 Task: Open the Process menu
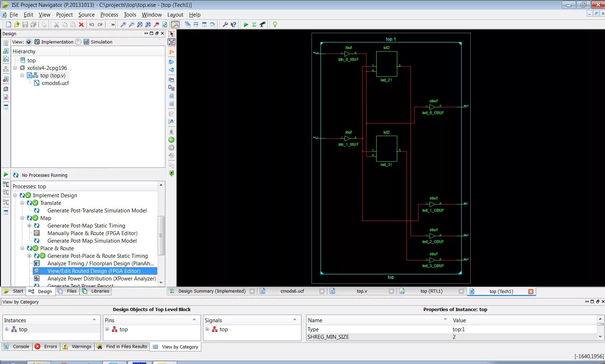[x=109, y=15]
